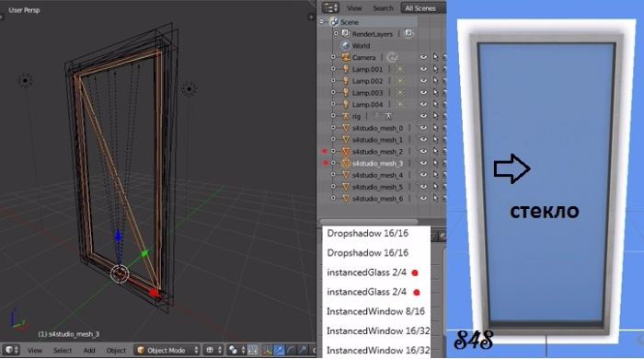Expand the s4studio_mesh_0 tree item
Screen dimensions: 644x359
pos(333,128)
